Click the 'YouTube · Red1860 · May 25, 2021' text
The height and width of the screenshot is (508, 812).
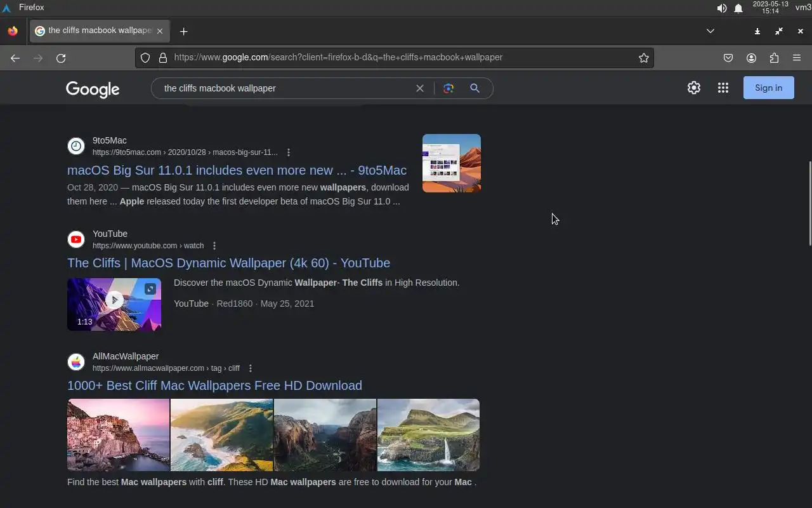tap(244, 304)
